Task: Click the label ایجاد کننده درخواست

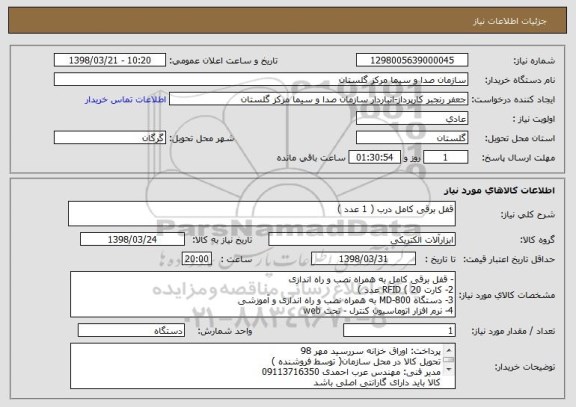Action: (513, 100)
